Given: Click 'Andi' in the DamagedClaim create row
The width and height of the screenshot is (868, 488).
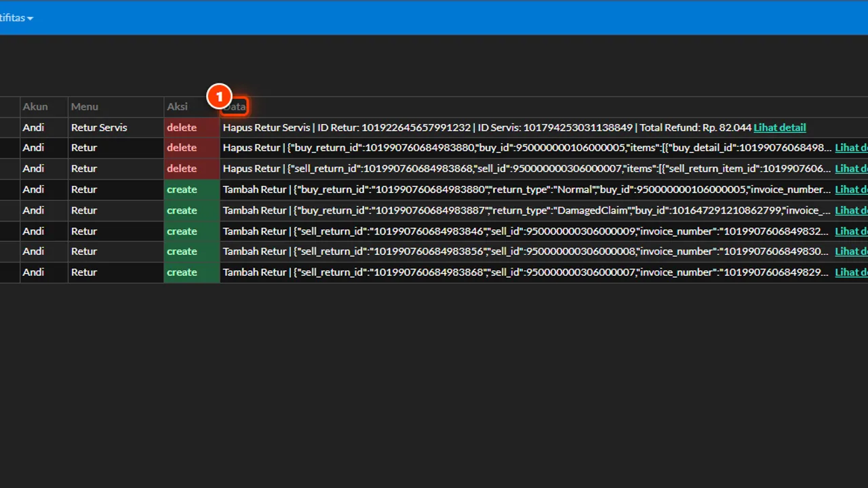Looking at the screenshot, I should (33, 210).
